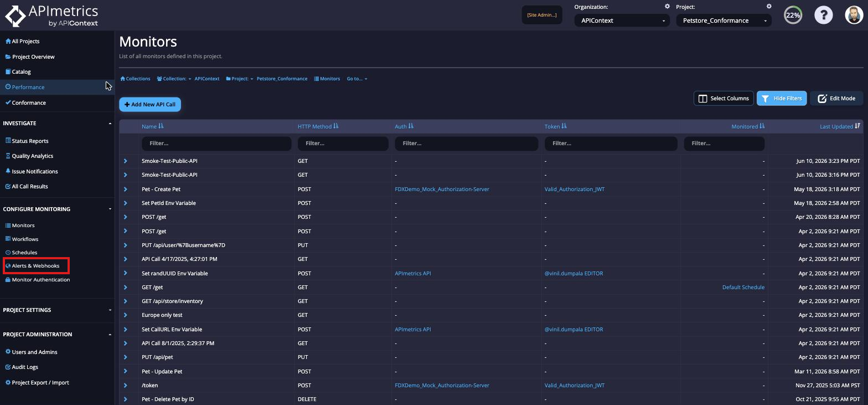Click the HTTP Method filter field

pyautogui.click(x=343, y=143)
